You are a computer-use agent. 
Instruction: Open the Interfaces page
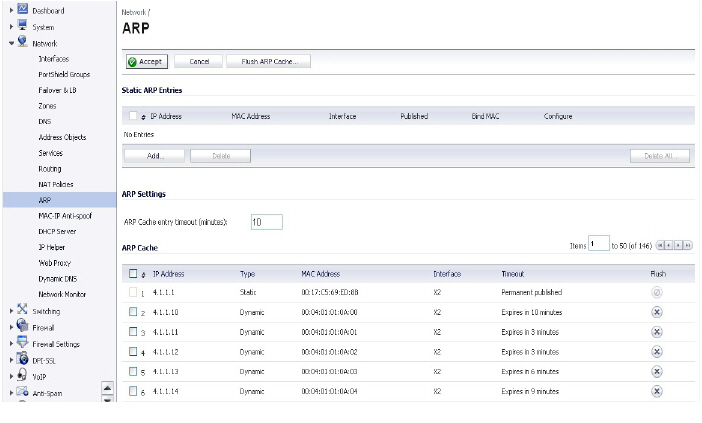coord(53,59)
